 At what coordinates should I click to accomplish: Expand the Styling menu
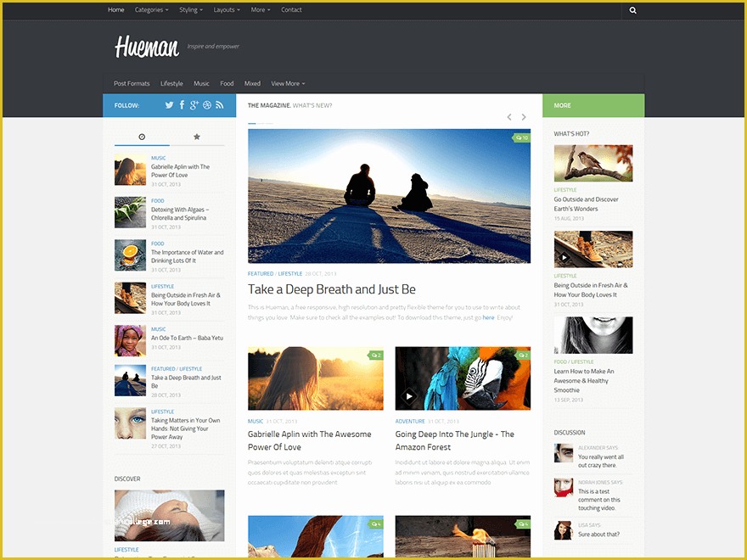click(x=191, y=10)
